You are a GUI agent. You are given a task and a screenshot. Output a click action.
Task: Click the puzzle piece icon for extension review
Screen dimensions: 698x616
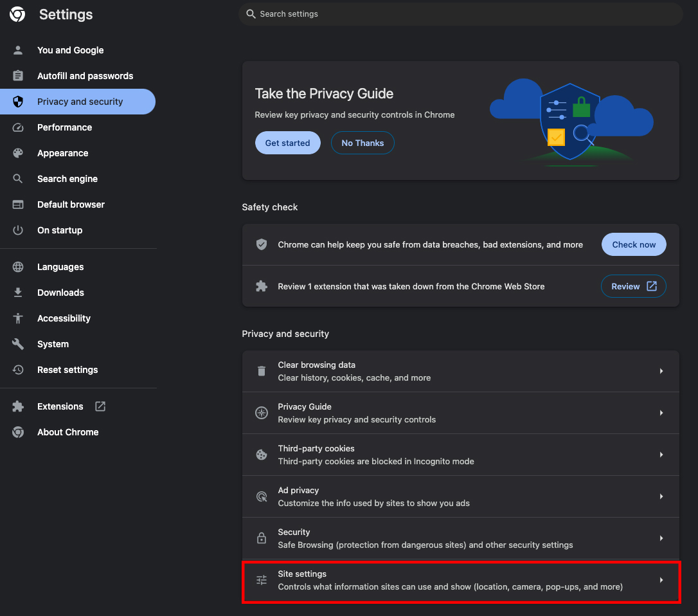pyautogui.click(x=262, y=286)
